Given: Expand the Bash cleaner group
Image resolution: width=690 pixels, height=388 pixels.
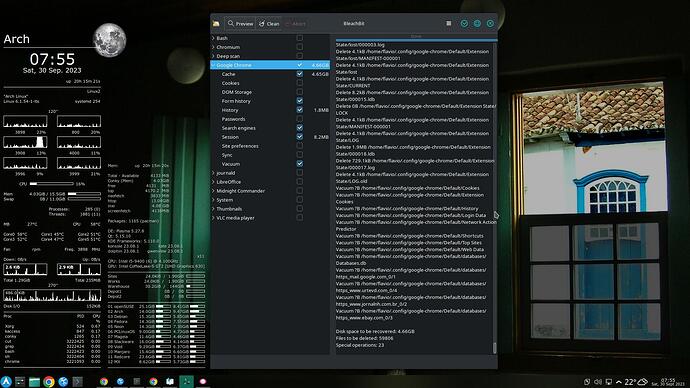Looking at the screenshot, I should click(213, 38).
